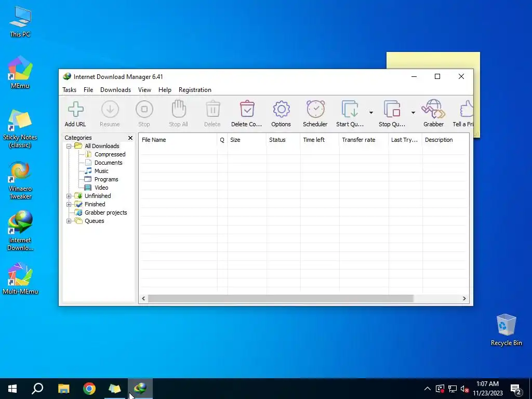532x399 pixels.
Task: Click the horizontal scrollbar thumb
Action: (281, 299)
